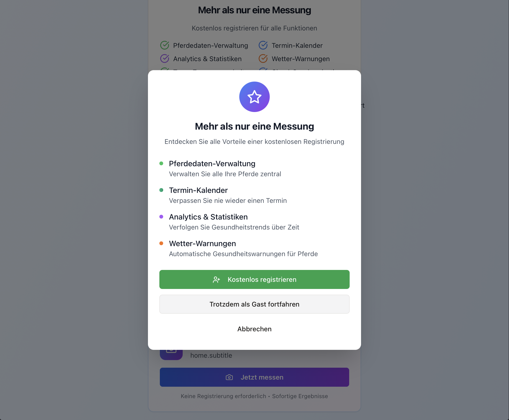Click the purple check icon beside Analytics & Statistiken
The height and width of the screenshot is (420, 509).
tap(165, 59)
